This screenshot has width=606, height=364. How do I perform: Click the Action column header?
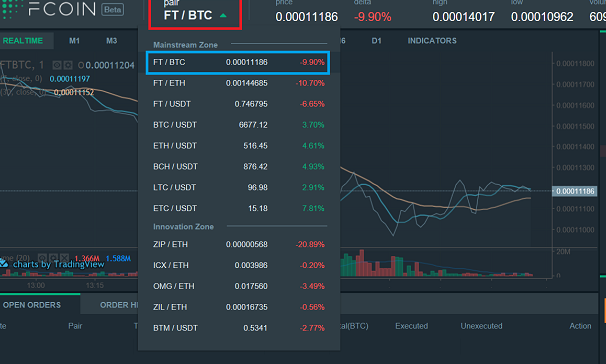click(580, 326)
